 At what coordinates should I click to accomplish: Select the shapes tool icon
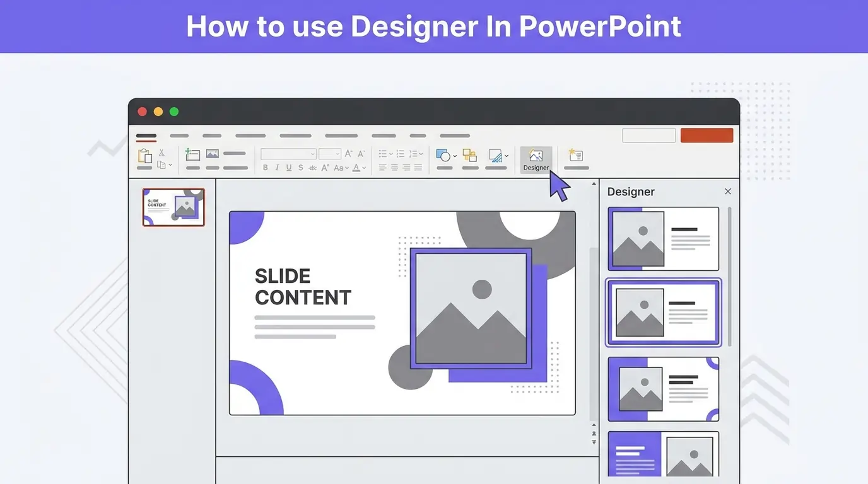point(443,154)
